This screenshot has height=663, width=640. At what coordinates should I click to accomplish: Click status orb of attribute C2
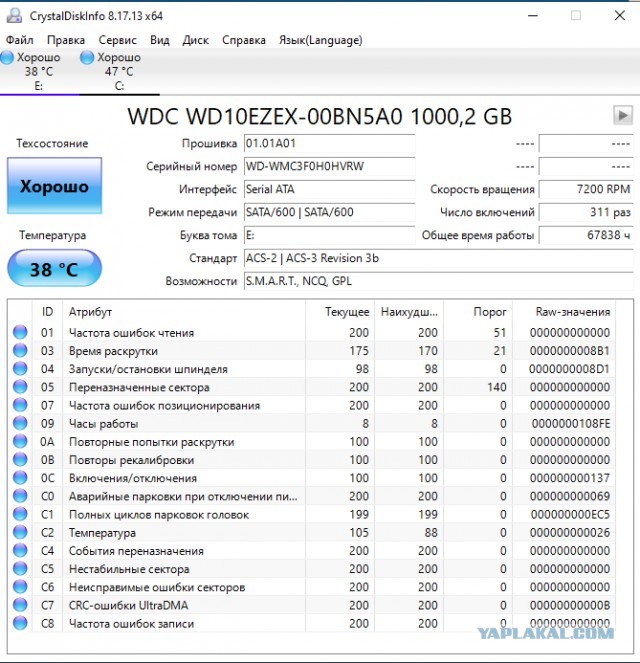coord(20,532)
